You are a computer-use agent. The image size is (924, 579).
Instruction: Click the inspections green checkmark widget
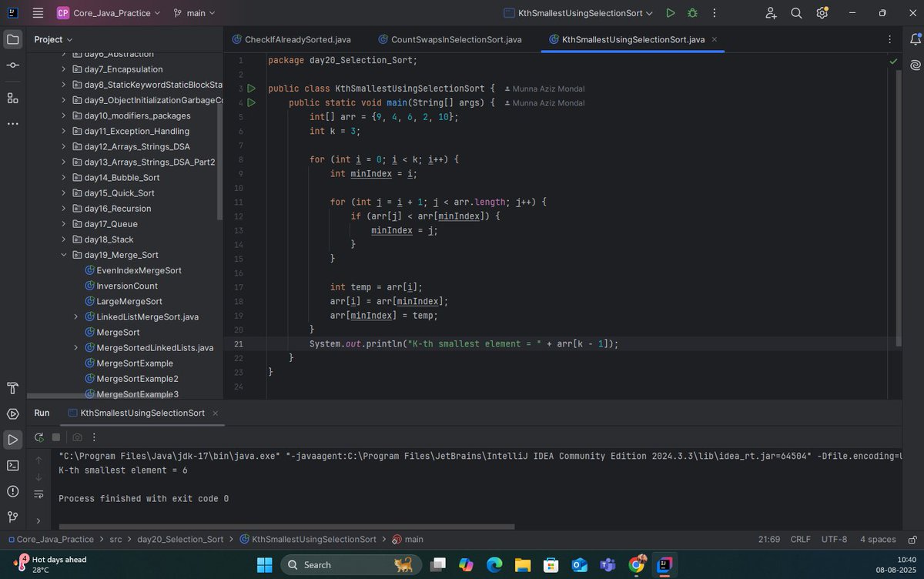click(893, 60)
